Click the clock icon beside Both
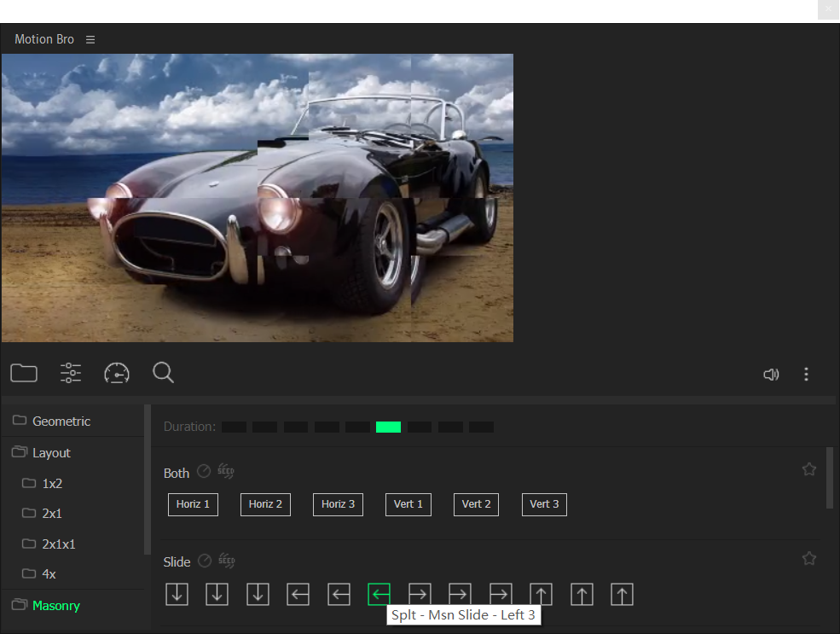The width and height of the screenshot is (840, 634). [204, 471]
